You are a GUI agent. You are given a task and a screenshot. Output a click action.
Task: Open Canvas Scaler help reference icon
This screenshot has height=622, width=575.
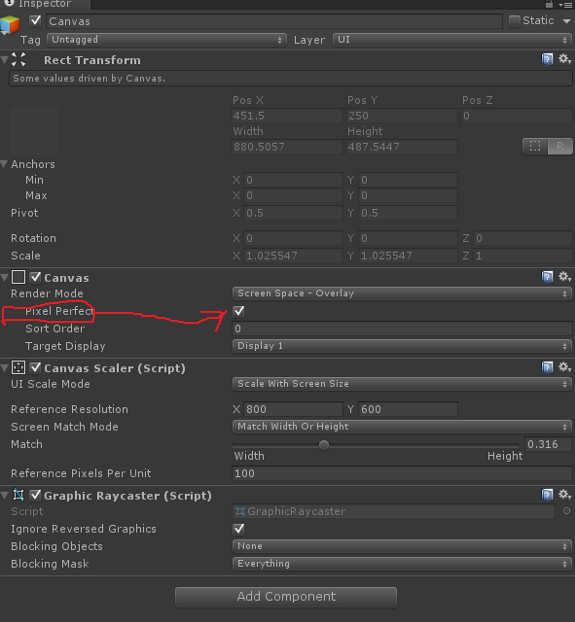point(547,367)
